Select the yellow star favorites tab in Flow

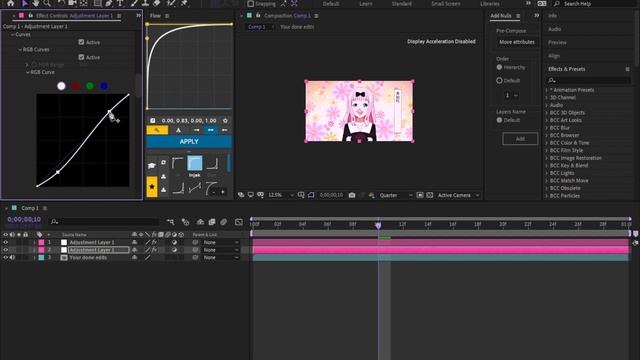tap(152, 187)
